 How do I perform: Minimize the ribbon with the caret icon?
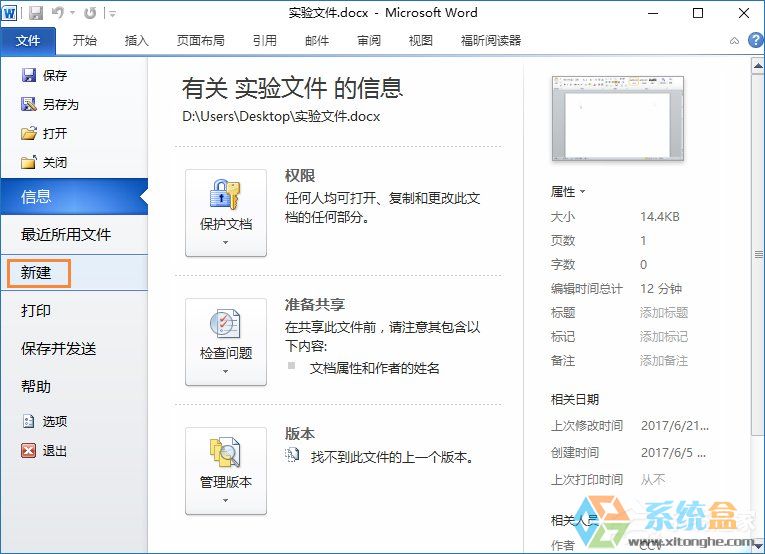pos(734,41)
